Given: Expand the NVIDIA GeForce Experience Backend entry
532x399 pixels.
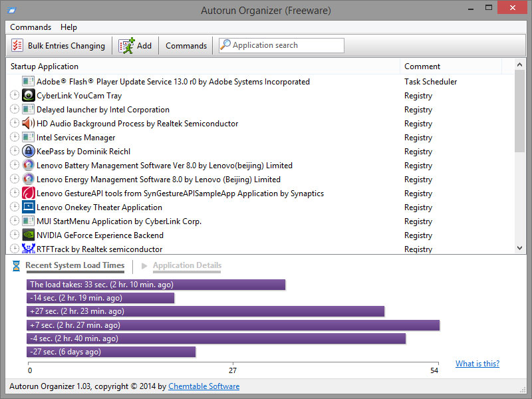Looking at the screenshot, I should 14,235.
